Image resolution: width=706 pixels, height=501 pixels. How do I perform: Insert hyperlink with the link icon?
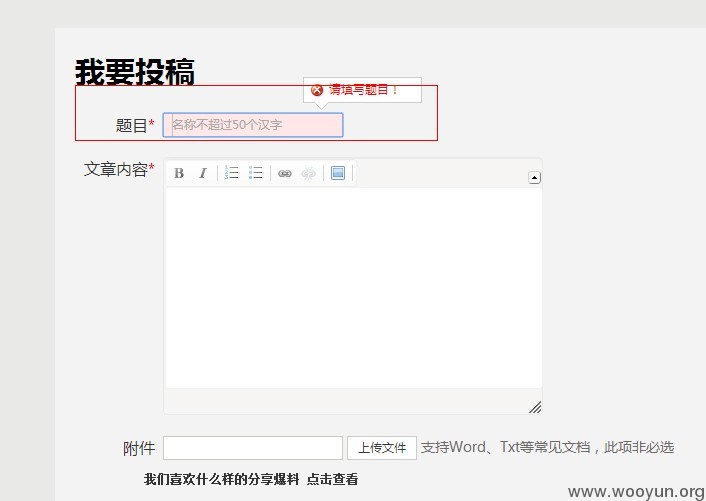point(285,173)
